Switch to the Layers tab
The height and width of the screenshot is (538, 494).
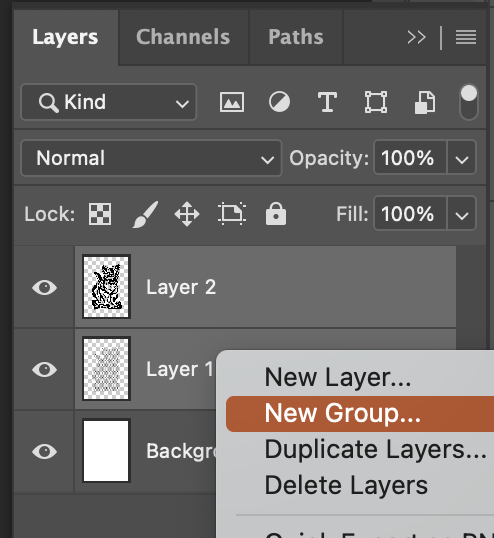coord(66,37)
